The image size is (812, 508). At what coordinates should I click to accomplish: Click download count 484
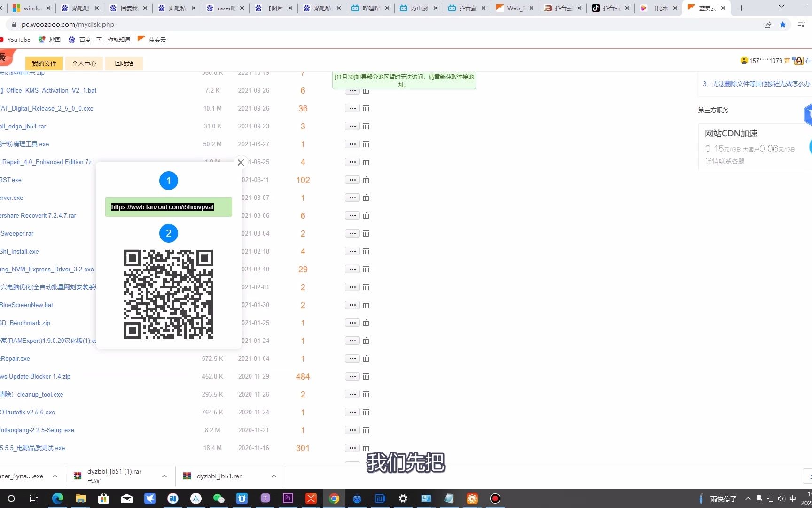303,377
